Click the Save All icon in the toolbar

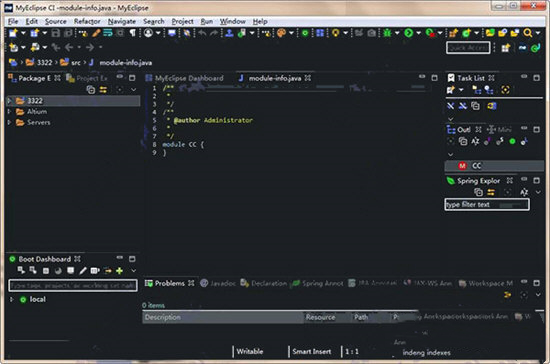pos(68,33)
